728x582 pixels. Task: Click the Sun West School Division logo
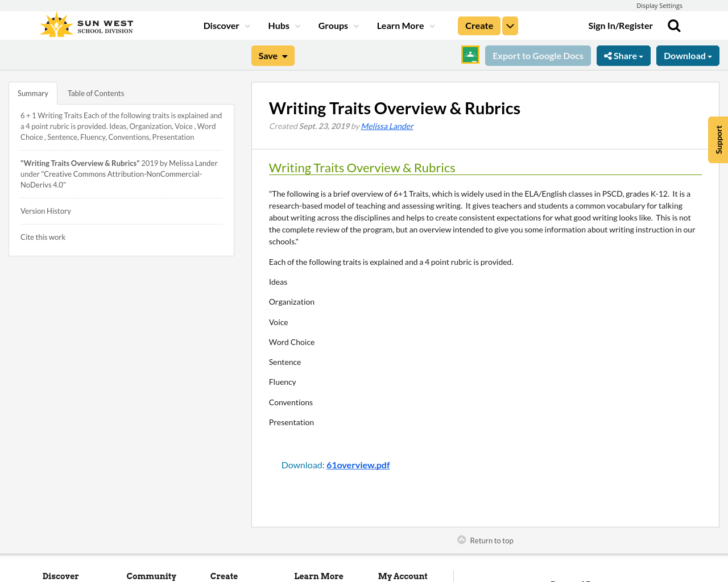[85, 23]
